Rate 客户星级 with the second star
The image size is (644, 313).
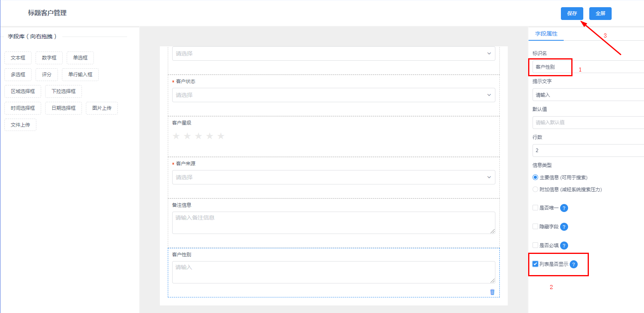click(x=187, y=136)
